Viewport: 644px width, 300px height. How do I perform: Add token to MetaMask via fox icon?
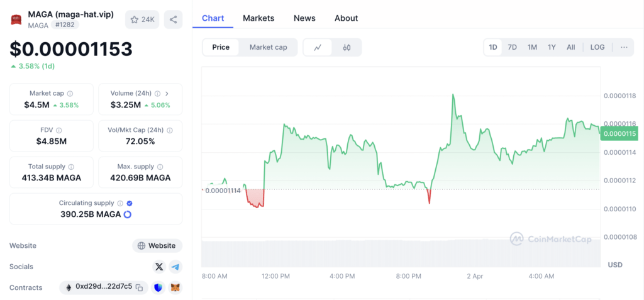(175, 287)
